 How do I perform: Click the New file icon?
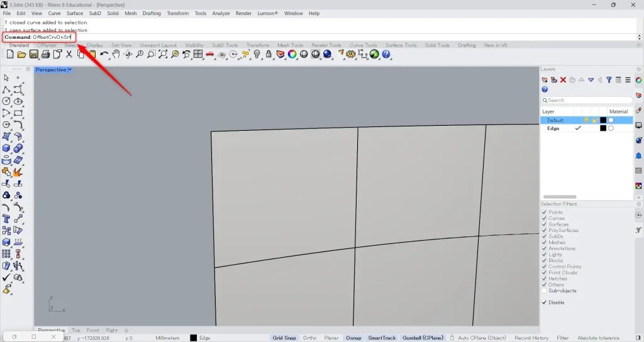10,54
